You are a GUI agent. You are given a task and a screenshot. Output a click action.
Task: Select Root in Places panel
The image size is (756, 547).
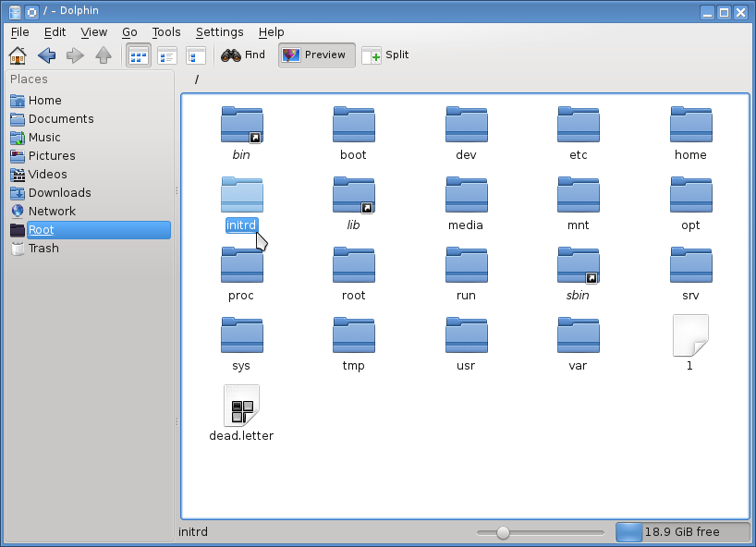coord(90,230)
